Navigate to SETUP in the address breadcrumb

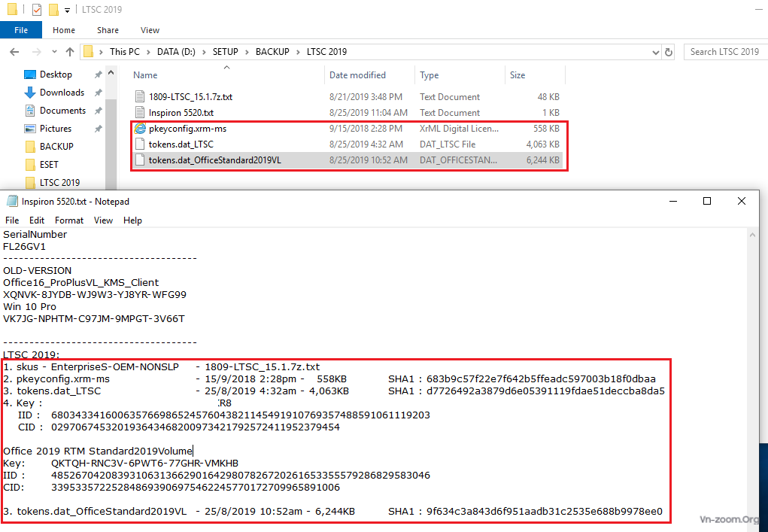(226, 51)
